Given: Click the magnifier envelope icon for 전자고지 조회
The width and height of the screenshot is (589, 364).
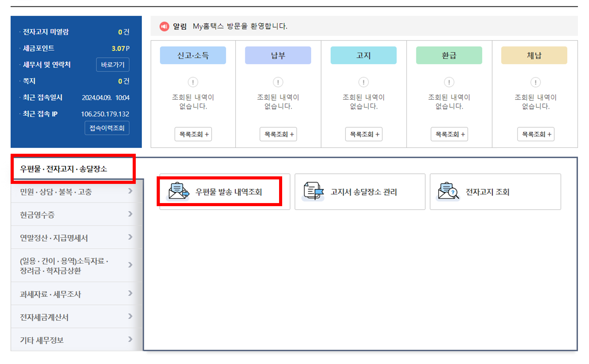Looking at the screenshot, I should tap(448, 191).
